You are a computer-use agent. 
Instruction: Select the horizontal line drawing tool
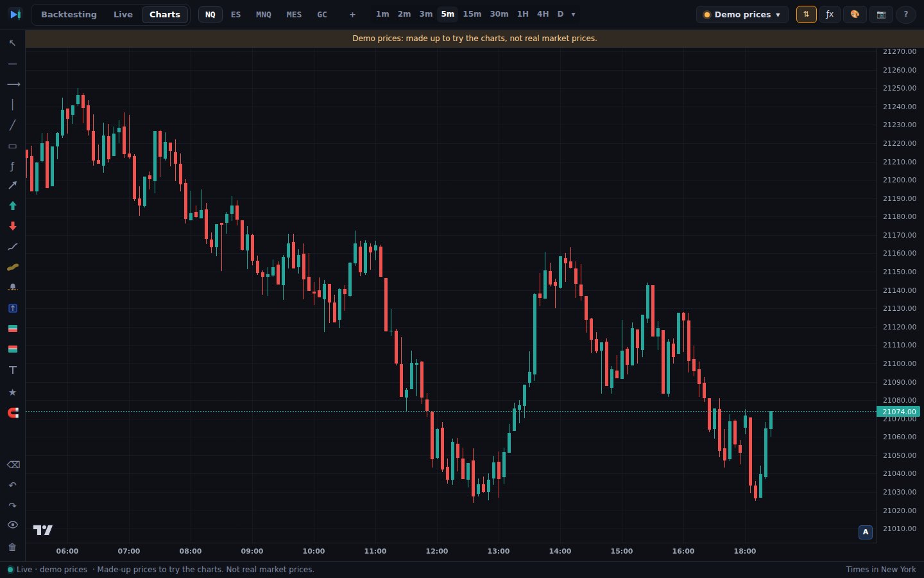[12, 64]
